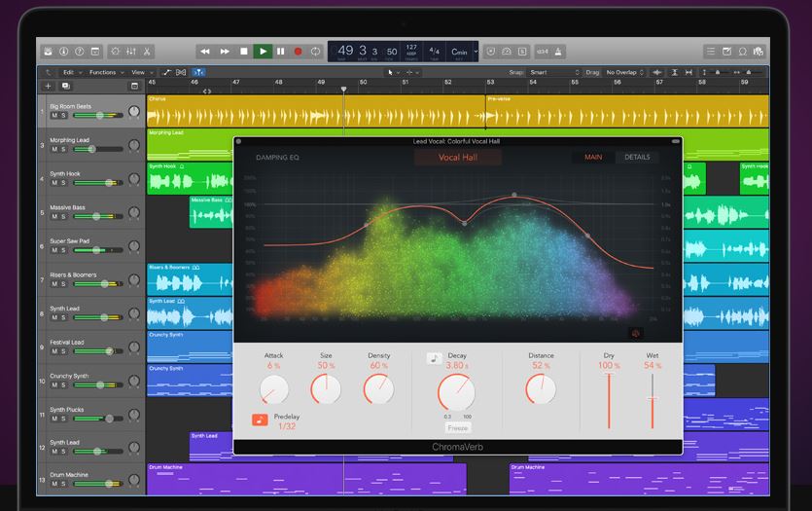The image size is (812, 511).
Task: Switch to the DETAILS tab in ChromaVerb
Action: click(637, 157)
